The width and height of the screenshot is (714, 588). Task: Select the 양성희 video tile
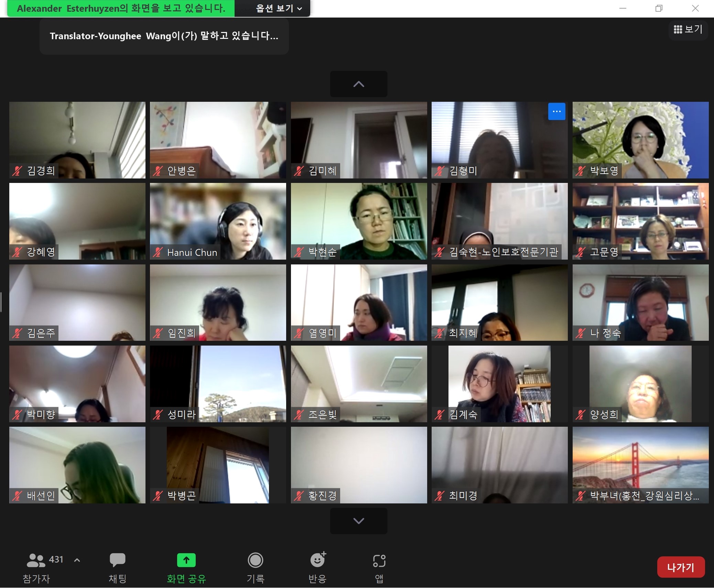coord(640,384)
